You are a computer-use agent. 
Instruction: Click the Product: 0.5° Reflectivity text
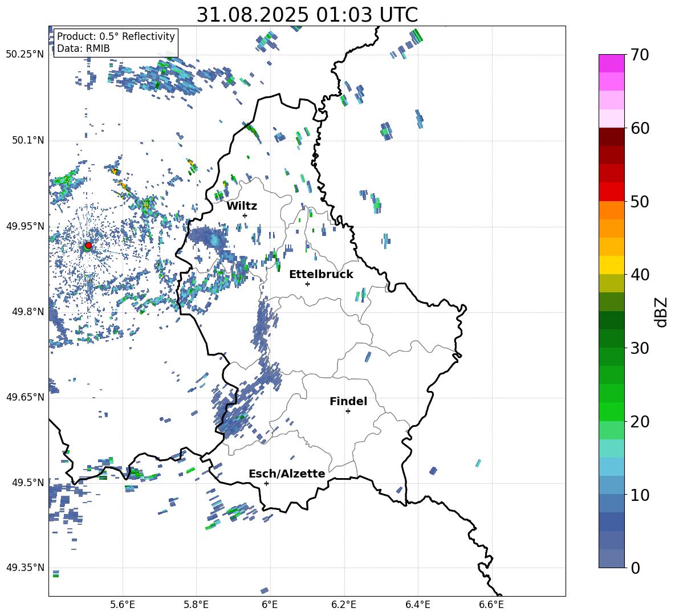116,36
